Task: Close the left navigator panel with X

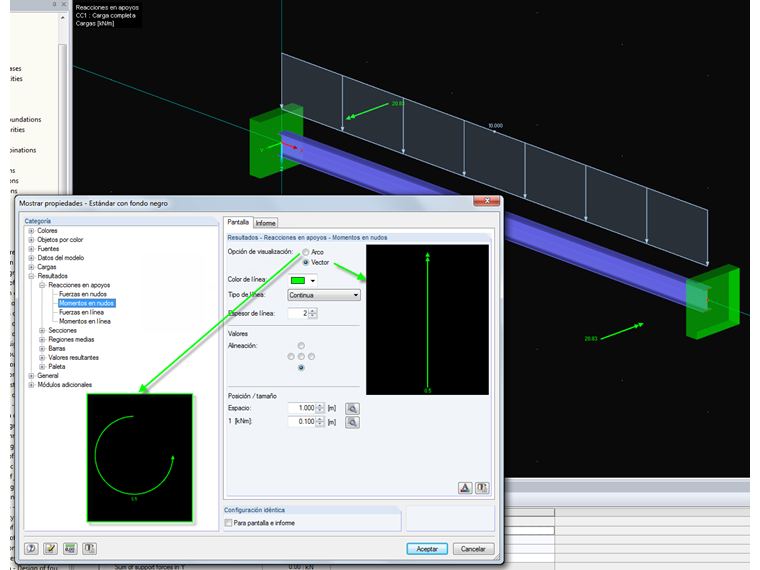Action: (x=63, y=4)
